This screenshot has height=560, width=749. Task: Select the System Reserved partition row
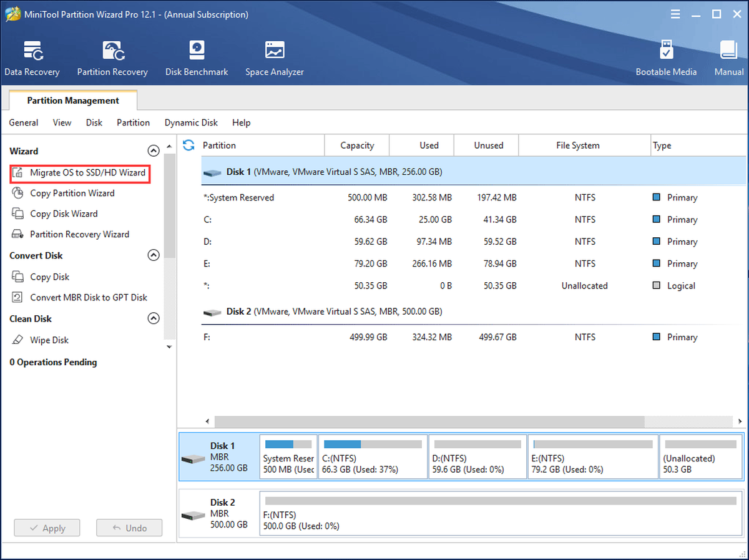point(473,197)
